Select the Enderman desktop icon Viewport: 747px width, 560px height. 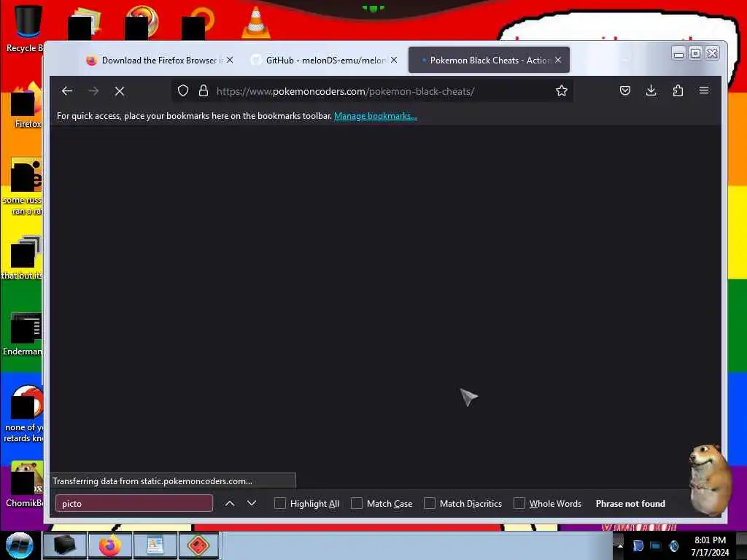pyautogui.click(x=24, y=333)
